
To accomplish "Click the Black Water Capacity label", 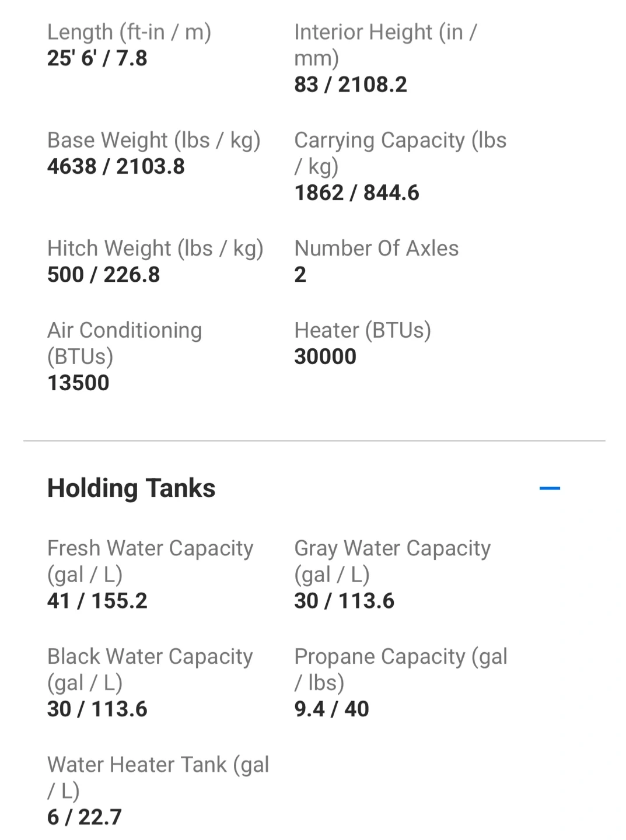I will [x=150, y=669].
